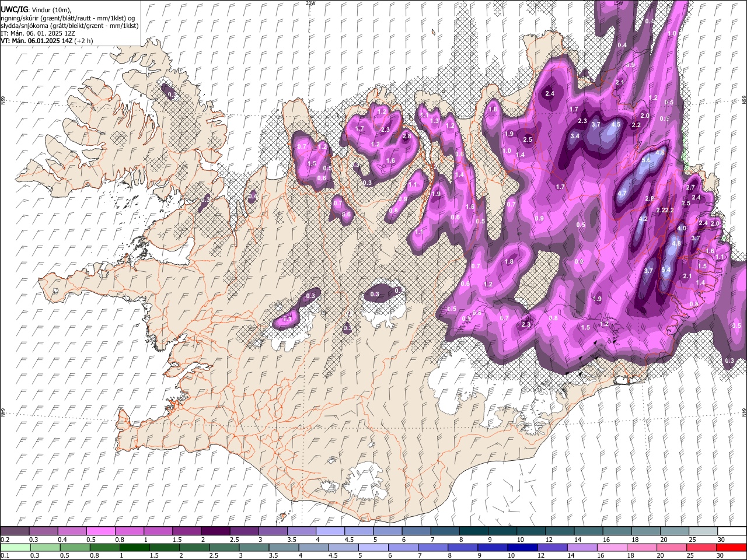This screenshot has height=560, width=747.
Task: Click the 15W longitude label
Action: point(619,3)
